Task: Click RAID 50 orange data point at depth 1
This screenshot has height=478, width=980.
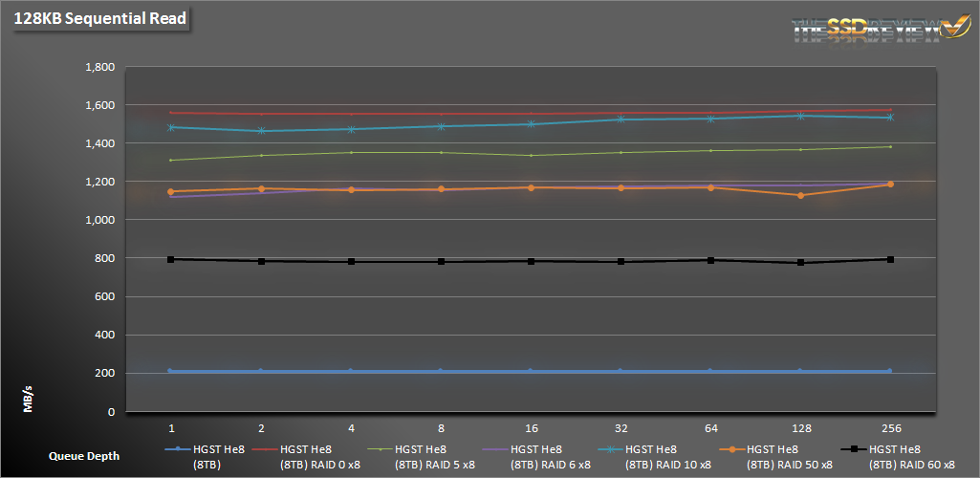Action: tap(170, 192)
